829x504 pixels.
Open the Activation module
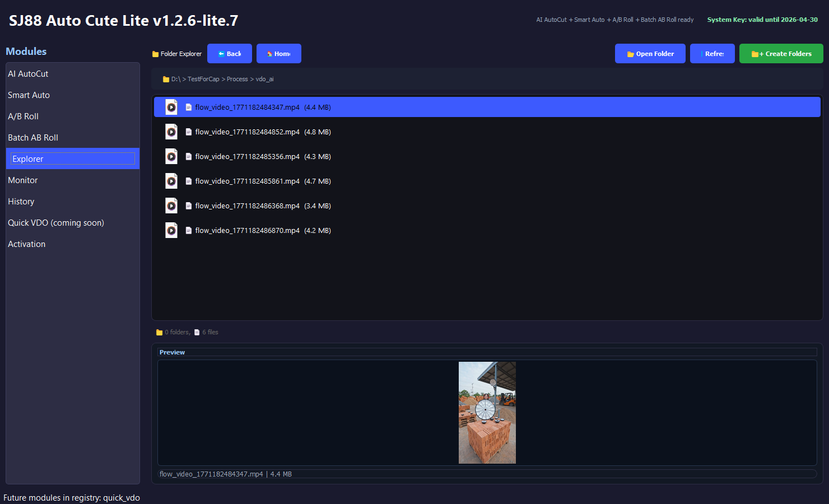click(x=26, y=244)
